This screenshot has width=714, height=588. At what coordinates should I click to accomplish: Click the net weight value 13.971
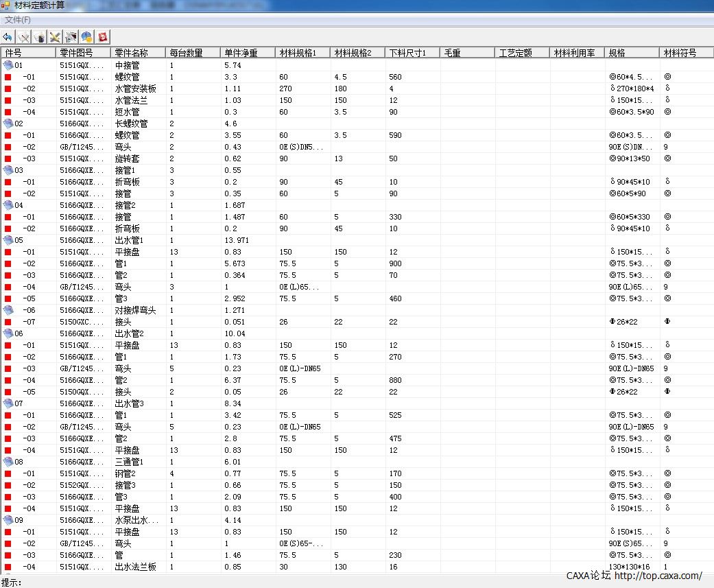point(237,240)
